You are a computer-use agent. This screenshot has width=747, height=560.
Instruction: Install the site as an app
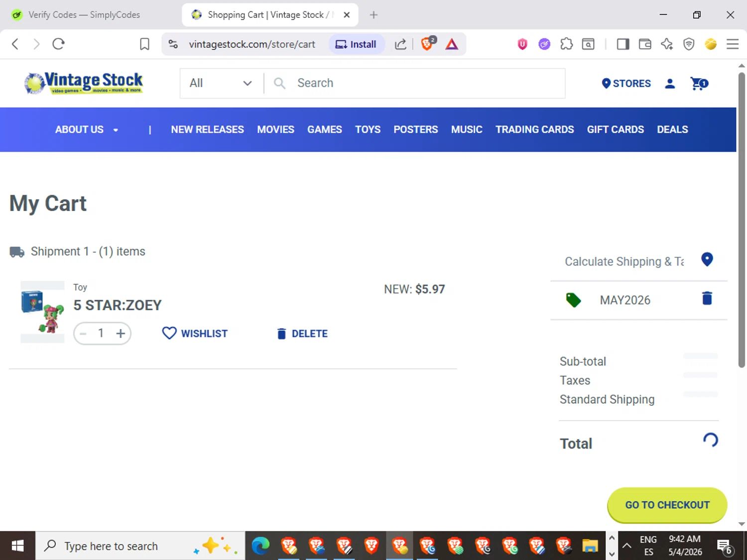tap(356, 44)
